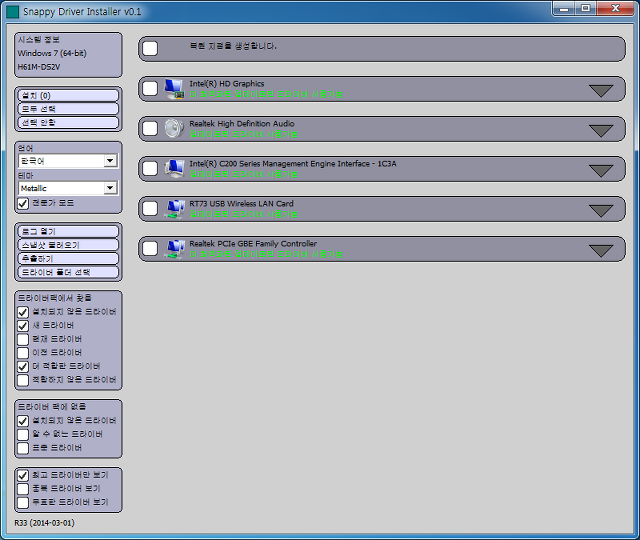This screenshot has height=540, width=640.
Task: Click the RT73 USB Wireless LAN network icon
Action: pos(174,209)
